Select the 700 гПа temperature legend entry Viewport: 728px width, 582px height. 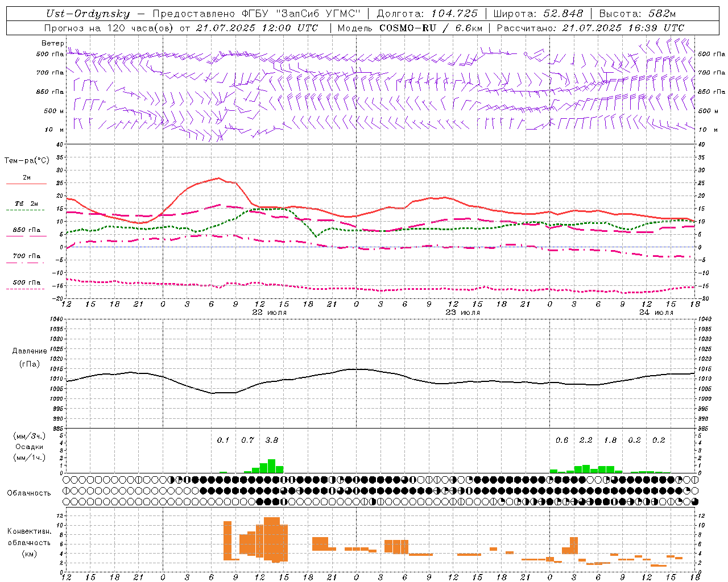point(27,256)
